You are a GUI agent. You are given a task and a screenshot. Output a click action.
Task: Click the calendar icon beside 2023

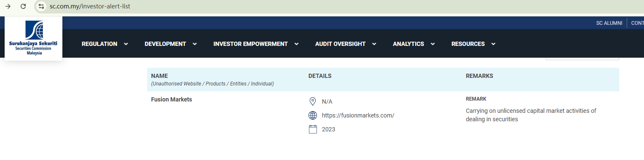click(313, 129)
